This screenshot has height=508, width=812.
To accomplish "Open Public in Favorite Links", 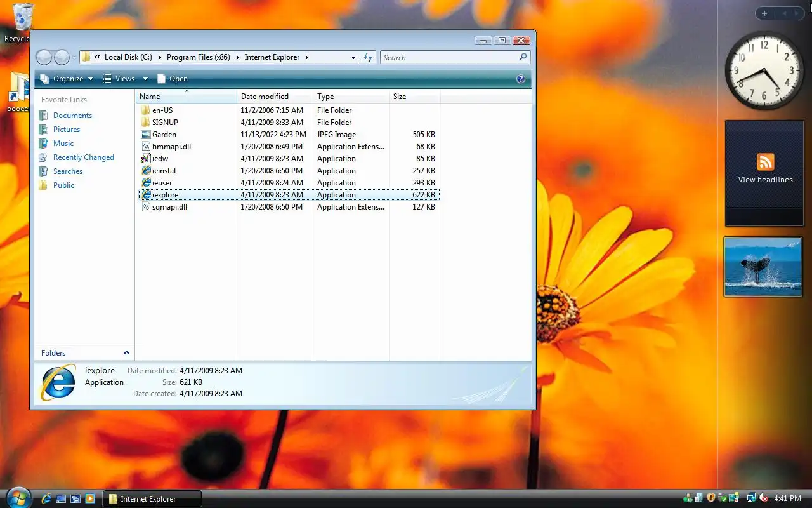I will pos(63,185).
